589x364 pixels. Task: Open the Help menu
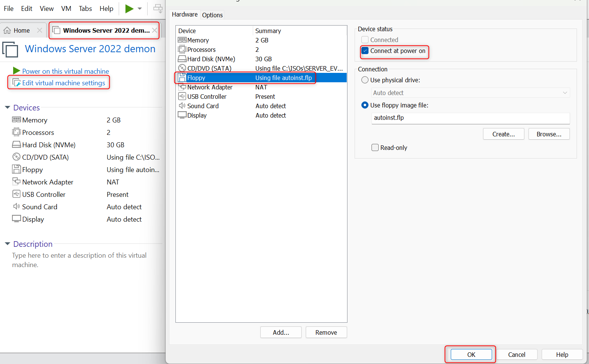pos(106,8)
